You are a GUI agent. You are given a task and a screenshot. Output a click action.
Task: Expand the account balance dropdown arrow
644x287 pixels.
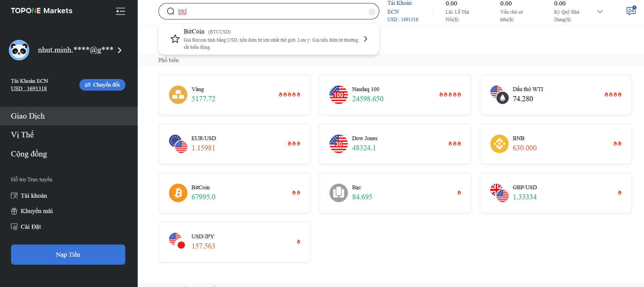(600, 12)
